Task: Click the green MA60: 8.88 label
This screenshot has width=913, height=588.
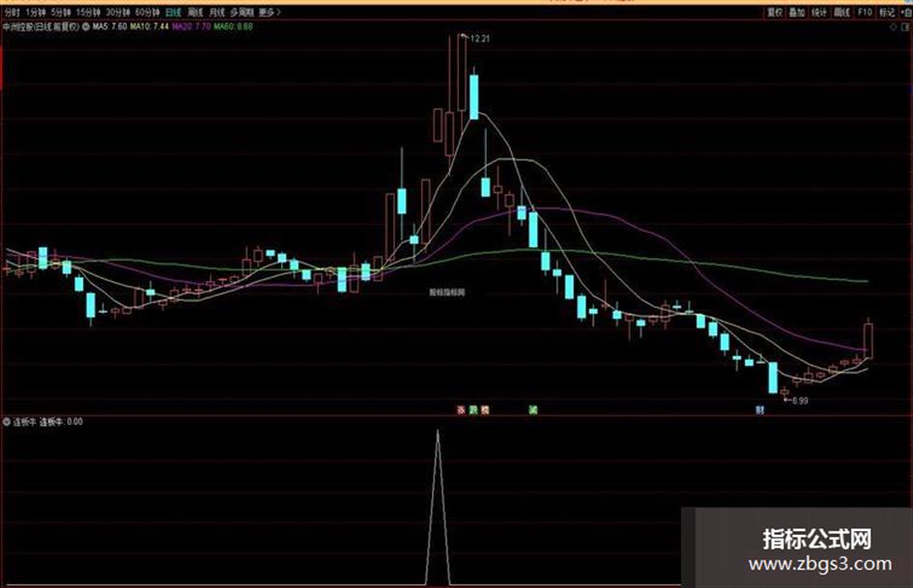Action: [x=234, y=27]
